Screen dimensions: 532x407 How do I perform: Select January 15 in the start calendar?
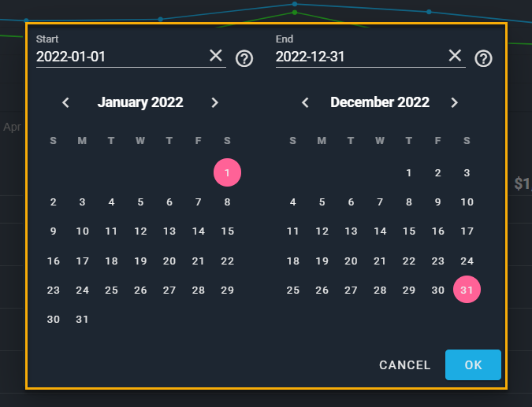point(227,231)
